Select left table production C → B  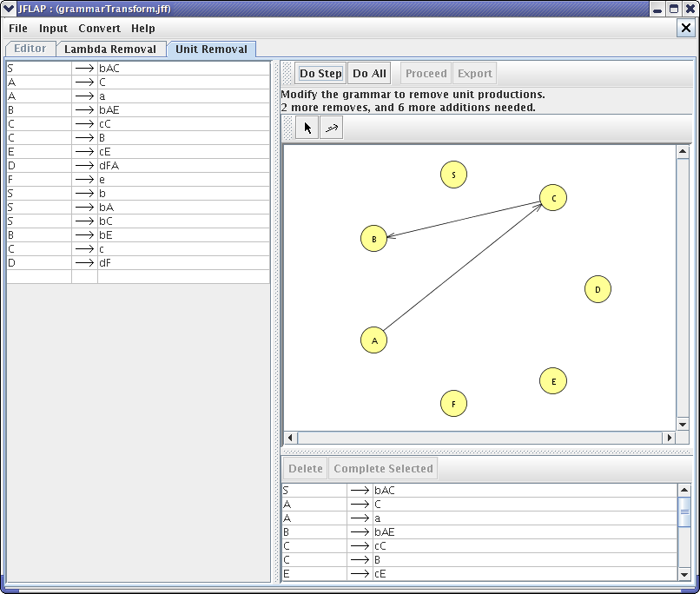tap(138, 137)
